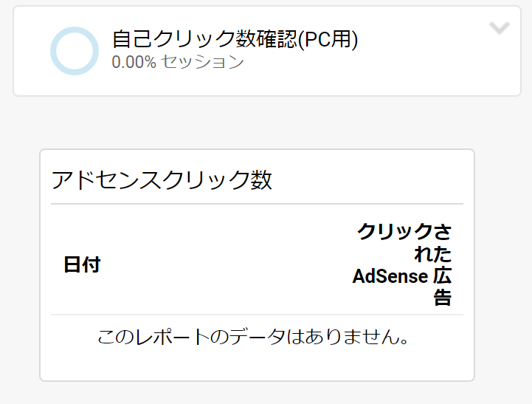
Task: Sort by クリックされた AdSense 広告 column header
Action: click(402, 264)
